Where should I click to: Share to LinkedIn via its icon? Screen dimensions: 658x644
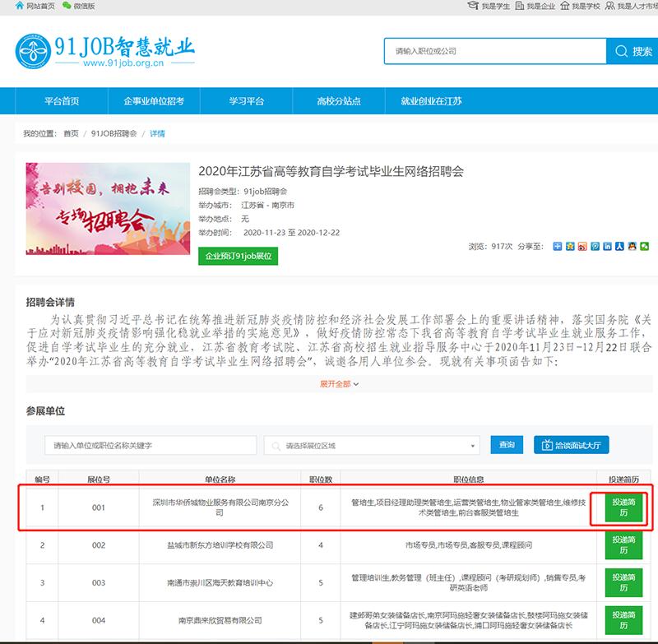tap(608, 246)
